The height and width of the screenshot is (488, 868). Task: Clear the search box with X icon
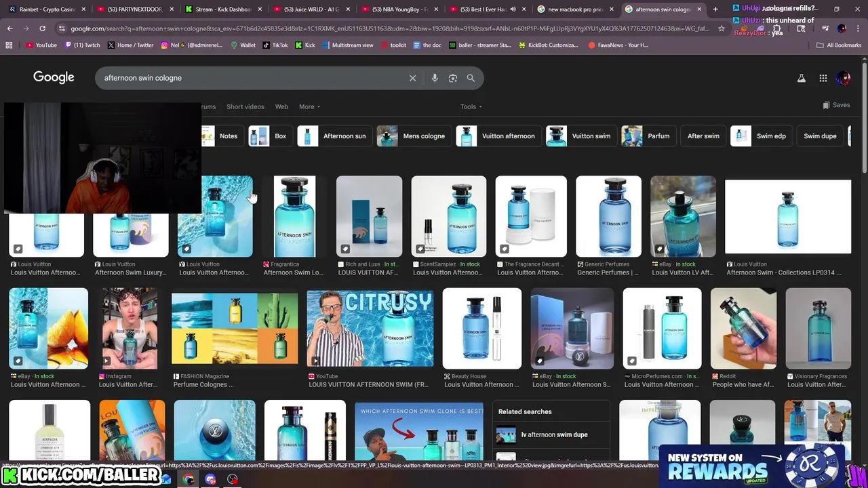412,78
